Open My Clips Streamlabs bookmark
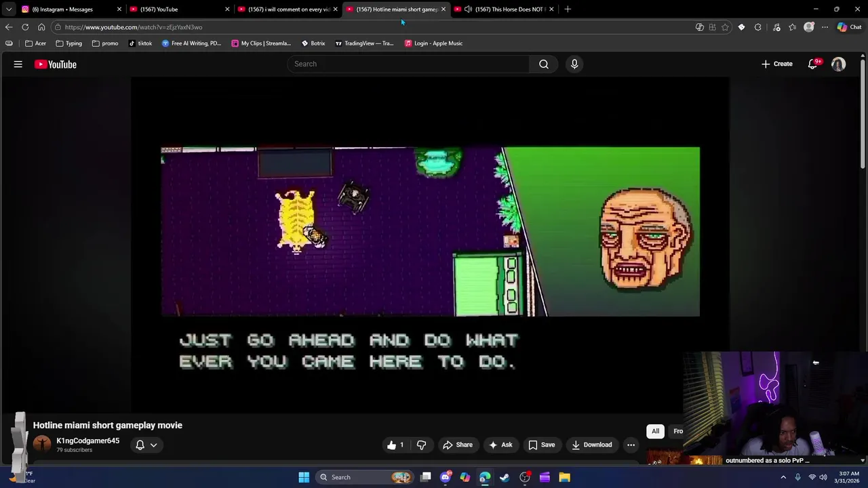 point(261,43)
